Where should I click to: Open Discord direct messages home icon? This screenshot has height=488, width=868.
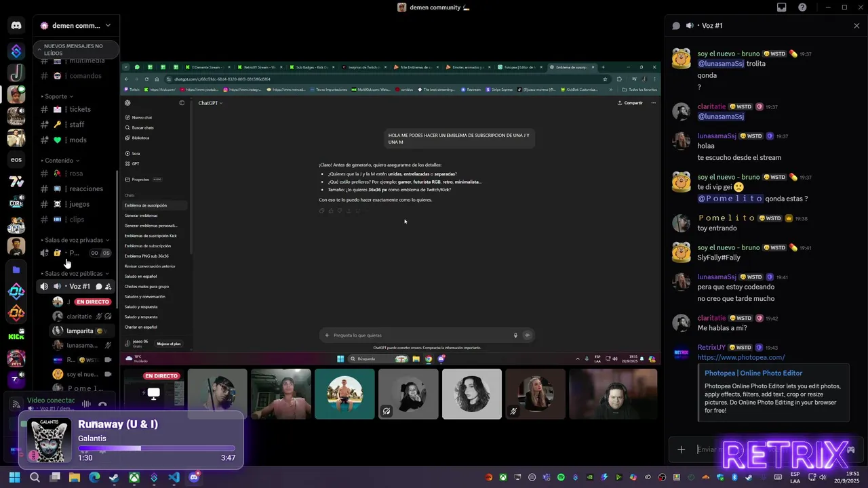[16, 26]
